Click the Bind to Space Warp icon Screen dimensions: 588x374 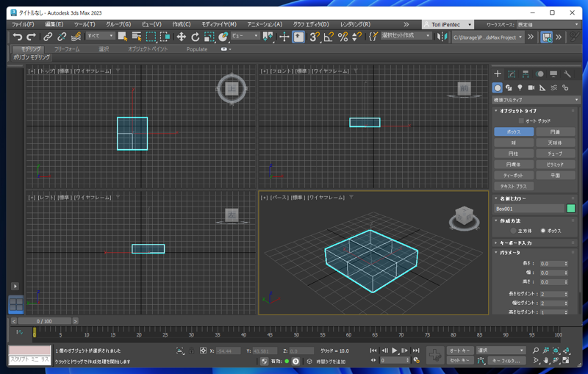(x=76, y=37)
